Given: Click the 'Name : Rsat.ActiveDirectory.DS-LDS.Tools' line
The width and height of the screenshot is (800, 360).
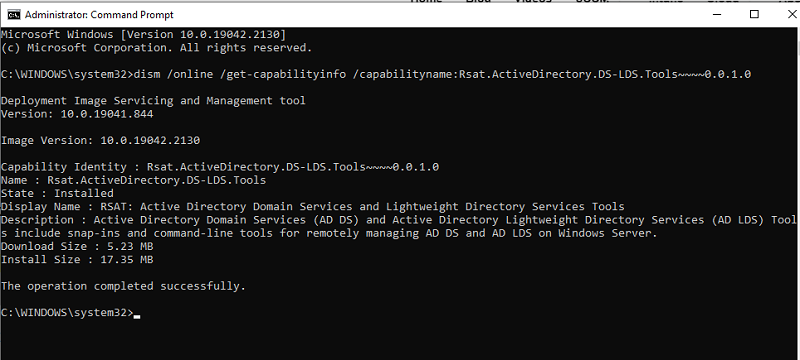Looking at the screenshot, I should click(134, 180).
